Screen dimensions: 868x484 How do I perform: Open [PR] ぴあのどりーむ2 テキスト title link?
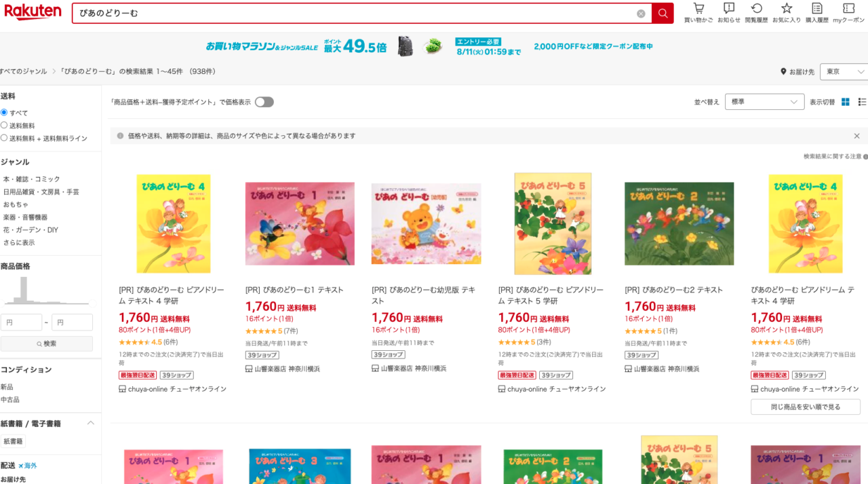point(673,290)
